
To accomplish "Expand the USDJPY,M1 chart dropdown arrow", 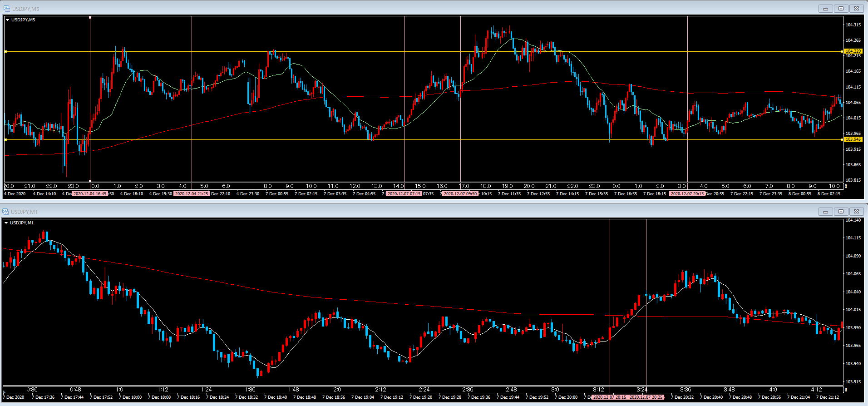I will click(6, 223).
